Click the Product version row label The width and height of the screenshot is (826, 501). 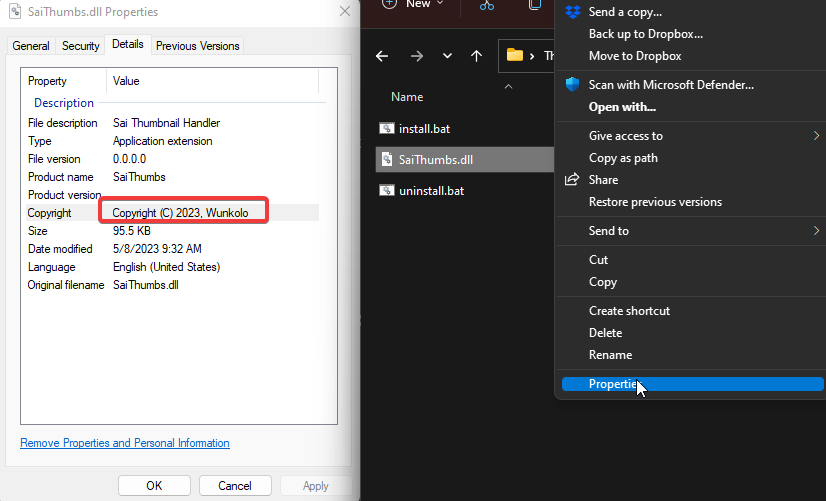64,195
